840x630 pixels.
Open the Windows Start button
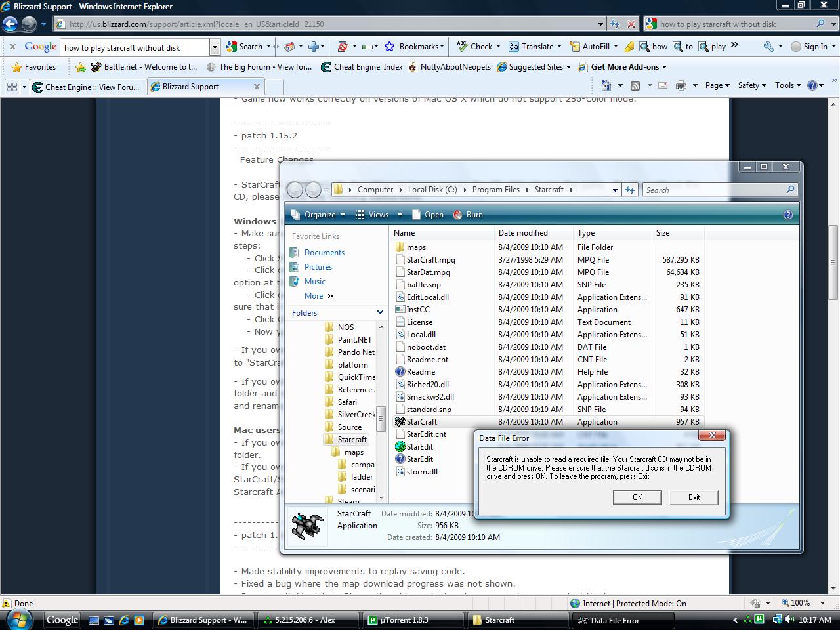[18, 619]
